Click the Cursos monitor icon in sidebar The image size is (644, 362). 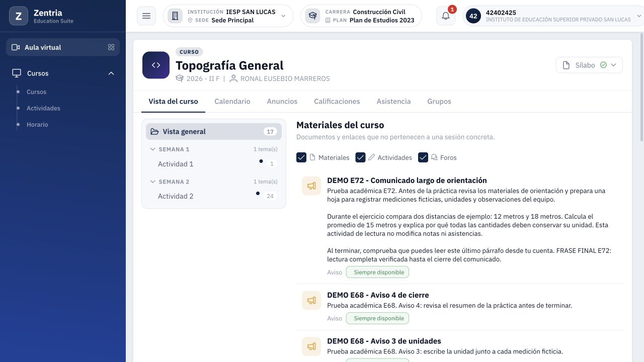pyautogui.click(x=17, y=73)
